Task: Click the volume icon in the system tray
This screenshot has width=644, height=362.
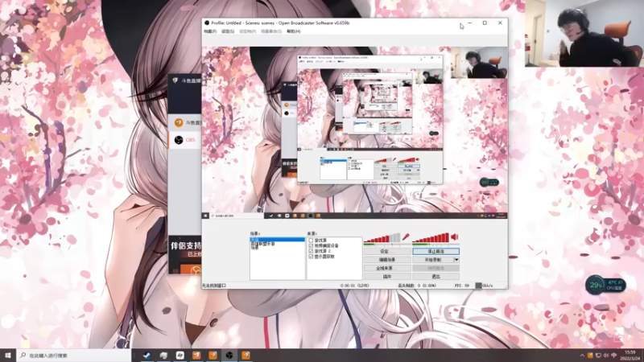Action: coord(606,356)
